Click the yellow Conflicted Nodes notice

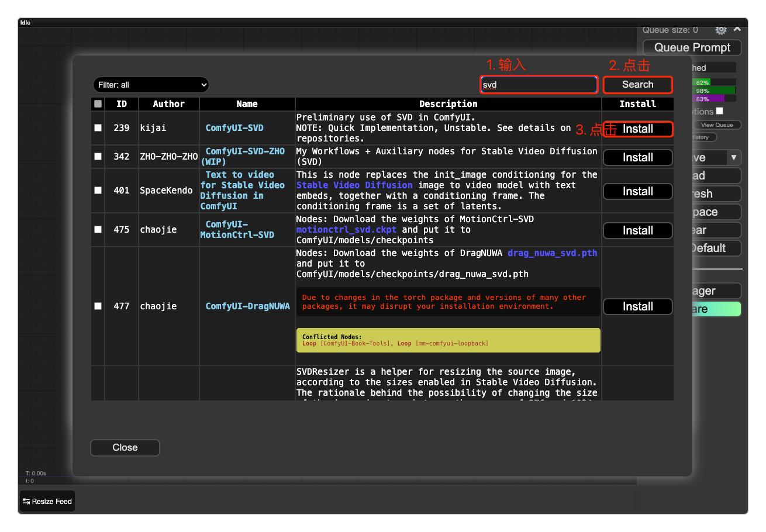coord(448,340)
